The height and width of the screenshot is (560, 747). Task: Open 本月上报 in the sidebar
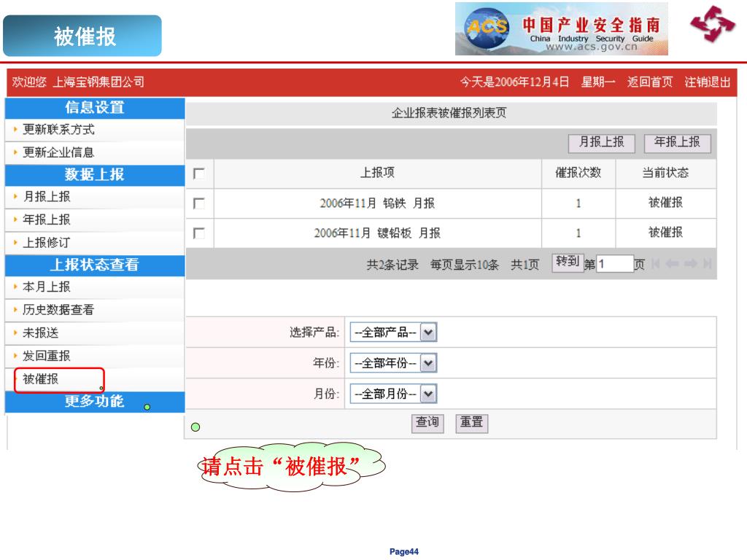coord(47,287)
